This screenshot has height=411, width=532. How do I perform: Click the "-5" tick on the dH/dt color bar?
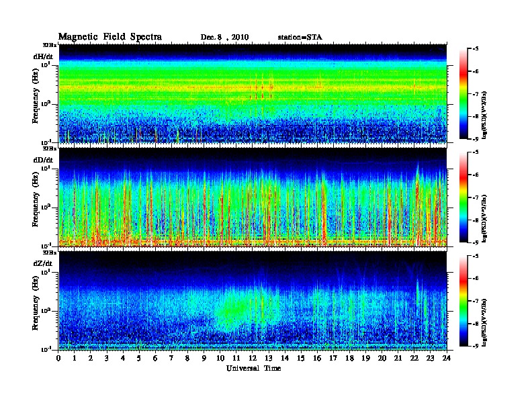coord(476,49)
